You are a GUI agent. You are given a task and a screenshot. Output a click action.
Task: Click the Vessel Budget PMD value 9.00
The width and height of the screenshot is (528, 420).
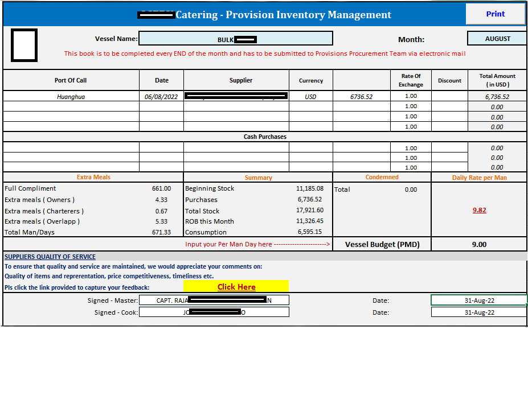click(479, 244)
